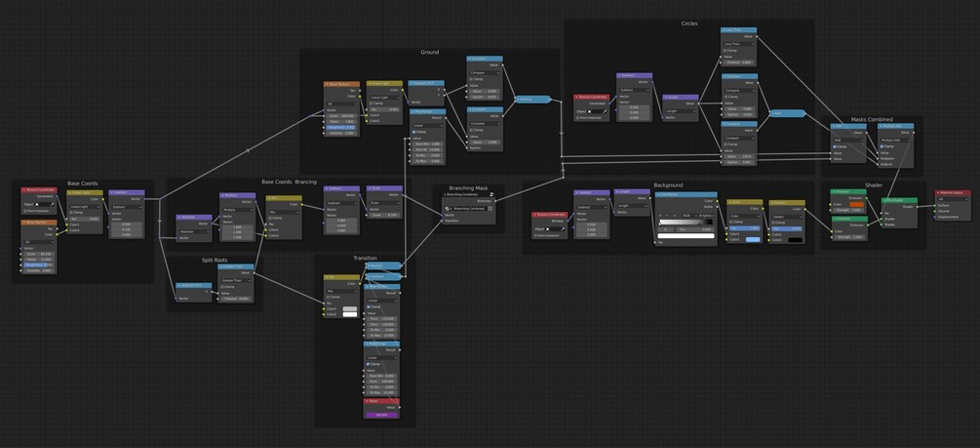
Task: Collapse the ColorRamp node via header arrow
Action: click(658, 194)
